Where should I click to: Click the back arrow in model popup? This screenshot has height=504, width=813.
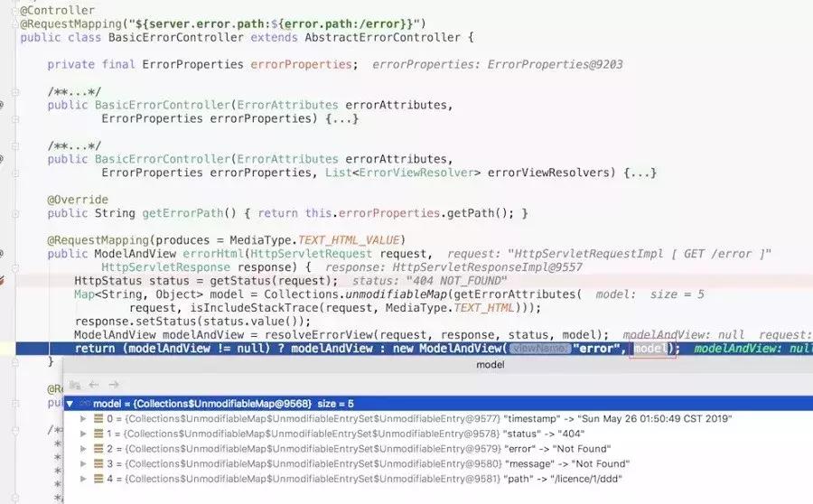(x=94, y=384)
